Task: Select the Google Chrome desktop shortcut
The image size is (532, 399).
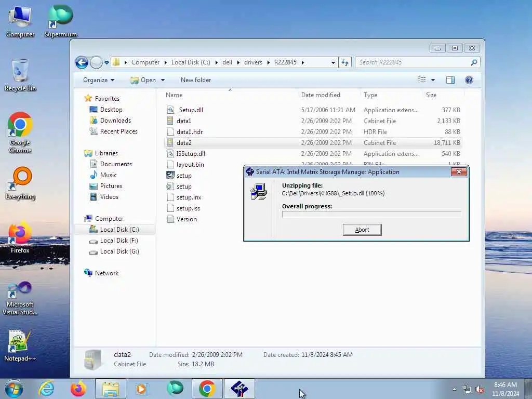Action: (20, 132)
